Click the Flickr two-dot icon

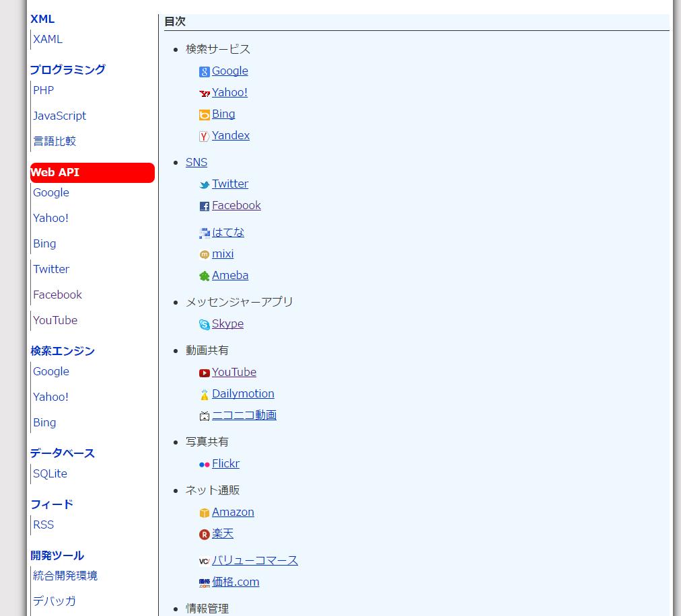(204, 465)
